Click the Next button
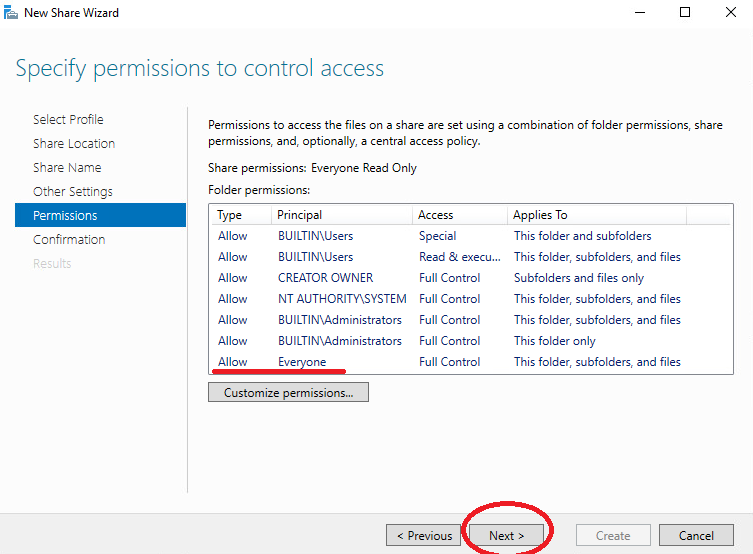This screenshot has height=554, width=753. point(506,535)
